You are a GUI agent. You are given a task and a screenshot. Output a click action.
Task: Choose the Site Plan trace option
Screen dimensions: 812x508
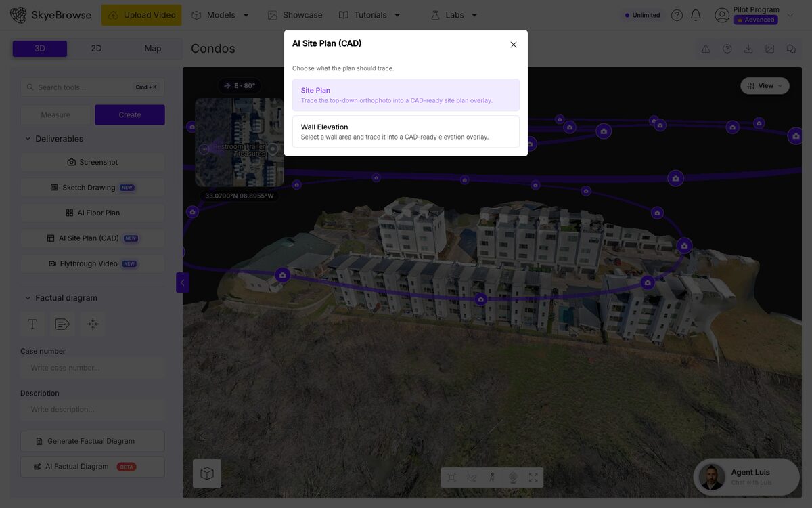406,95
